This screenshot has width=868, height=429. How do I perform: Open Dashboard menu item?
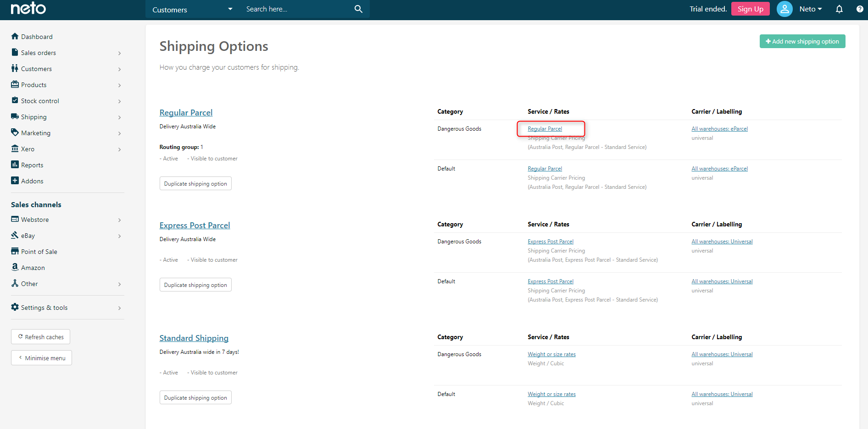pyautogui.click(x=37, y=37)
